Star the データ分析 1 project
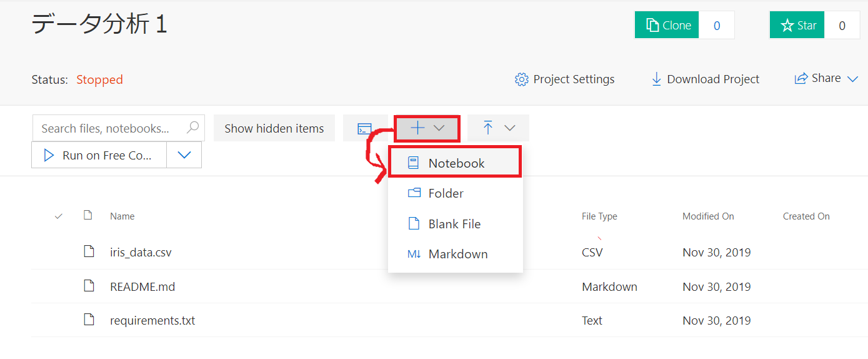This screenshot has width=868, height=359. (x=797, y=26)
